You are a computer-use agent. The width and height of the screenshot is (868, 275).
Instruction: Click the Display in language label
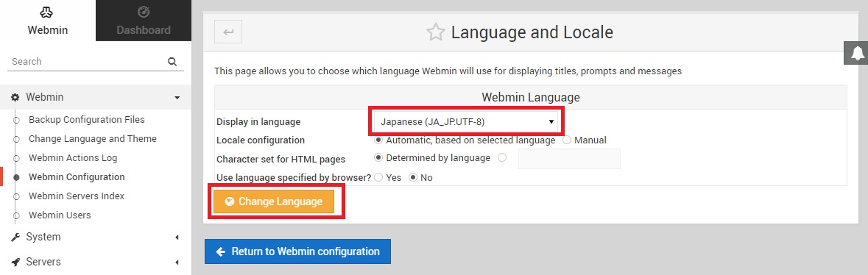click(258, 122)
